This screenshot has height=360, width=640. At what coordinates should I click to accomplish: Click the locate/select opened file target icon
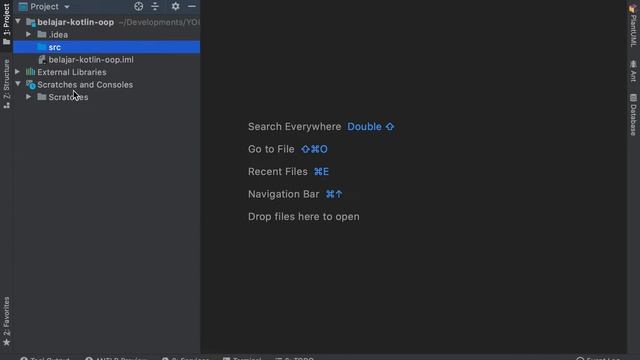139,6
